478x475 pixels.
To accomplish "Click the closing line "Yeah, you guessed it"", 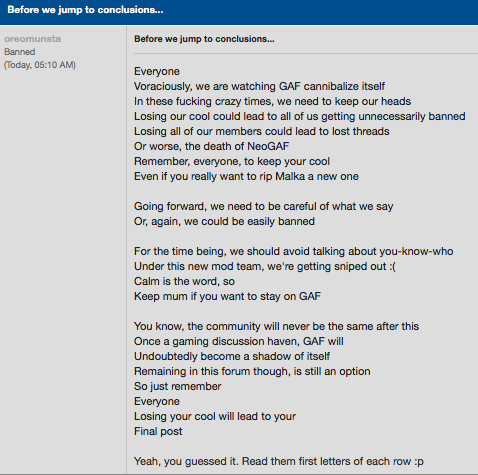I will [279, 461].
